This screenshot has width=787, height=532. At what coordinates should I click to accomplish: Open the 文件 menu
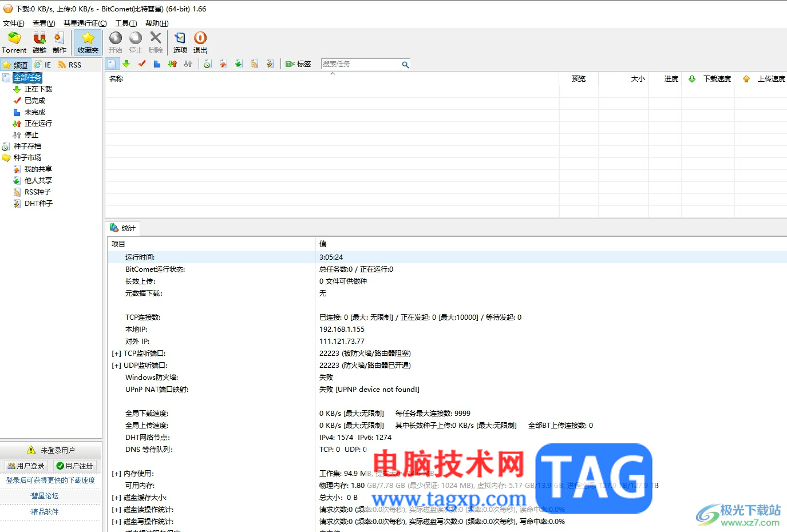tap(14, 23)
